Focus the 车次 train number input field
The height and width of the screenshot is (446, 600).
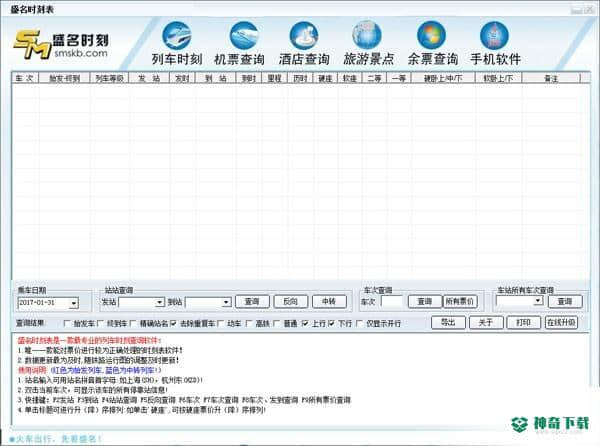(392, 302)
